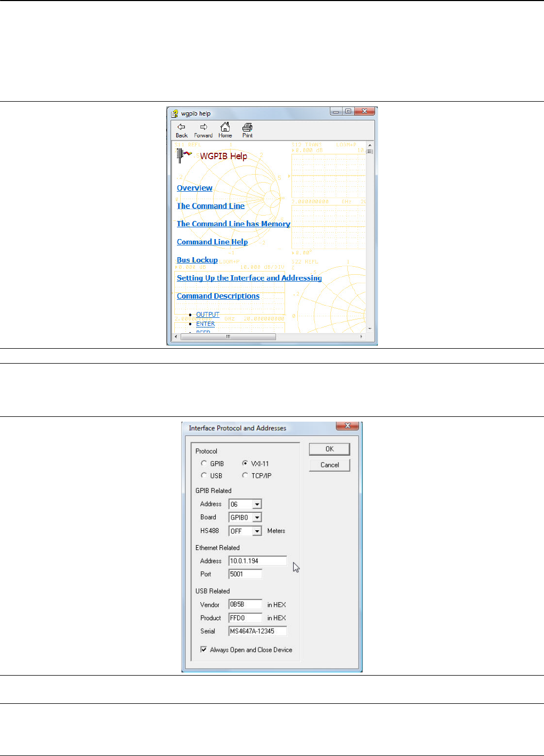Viewport: 544px width, 756px height.
Task: Select the USB protocol radio button
Action: (x=204, y=475)
